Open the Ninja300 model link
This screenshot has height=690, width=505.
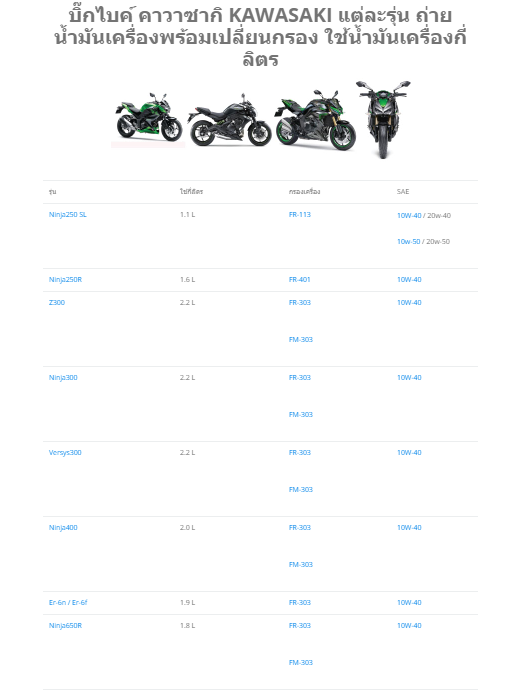point(63,378)
